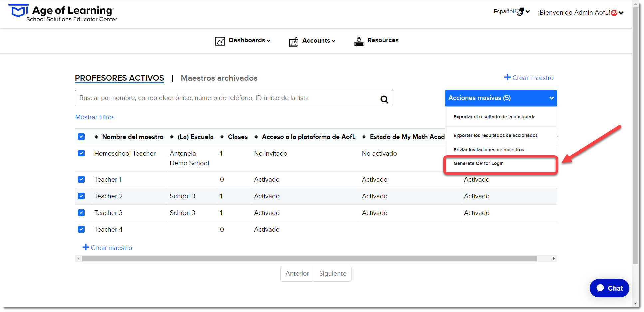Switch to Maestros archivados tab
644x312 pixels.
pos(219,78)
